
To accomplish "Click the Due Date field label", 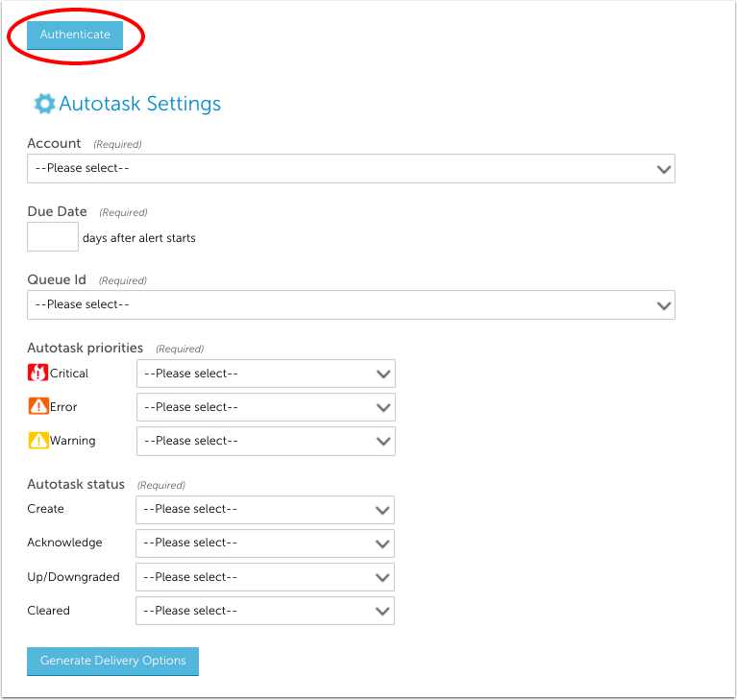I will (58, 211).
